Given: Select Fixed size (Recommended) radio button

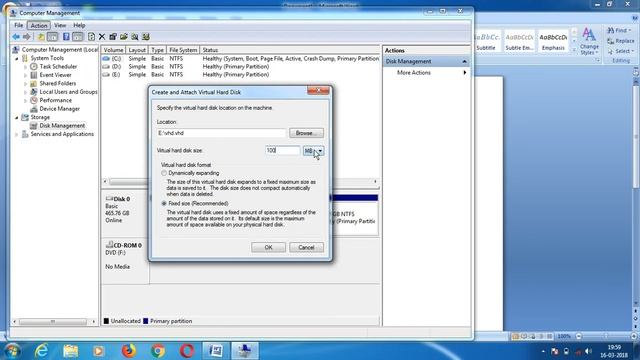Looking at the screenshot, I should [x=164, y=203].
